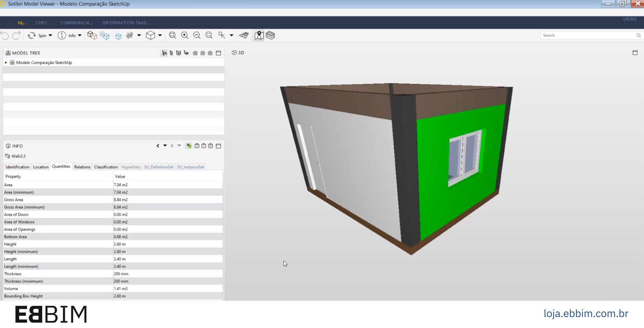Switch to the Identification tab
Viewport: 644px width, 328px height.
point(18,167)
